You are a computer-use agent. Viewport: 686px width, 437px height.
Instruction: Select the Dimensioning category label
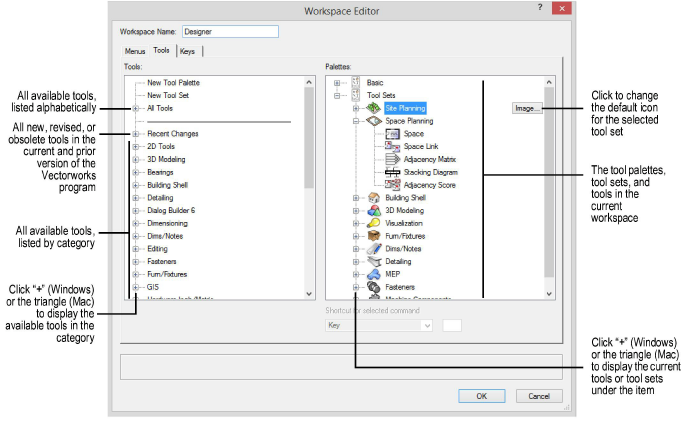point(167,223)
